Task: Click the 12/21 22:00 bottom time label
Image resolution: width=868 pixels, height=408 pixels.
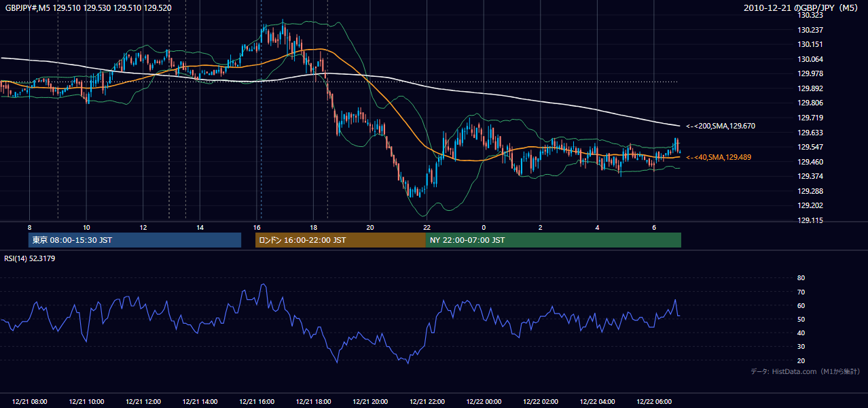Action: (x=427, y=402)
